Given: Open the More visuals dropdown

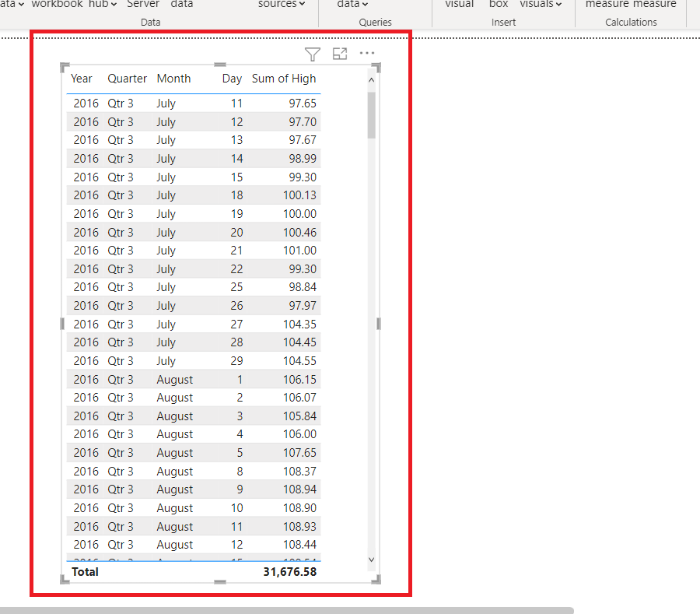Looking at the screenshot, I should tap(542, 5).
